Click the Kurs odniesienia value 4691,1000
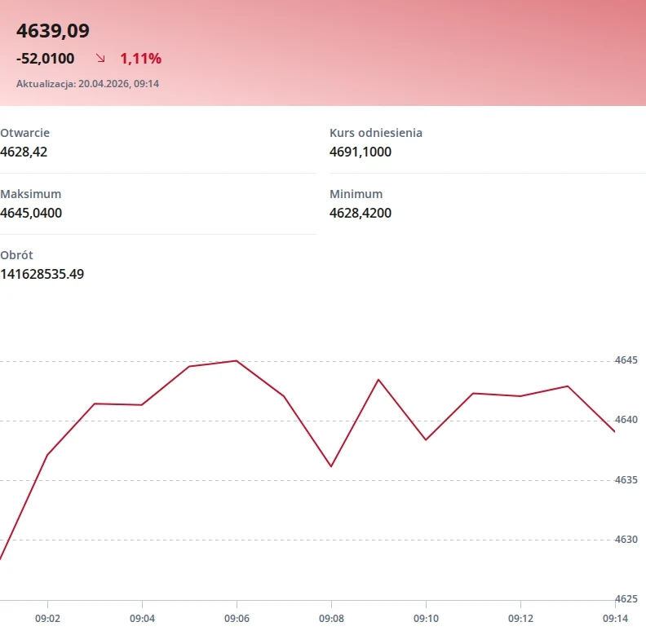This screenshot has width=646, height=644. coord(360,152)
